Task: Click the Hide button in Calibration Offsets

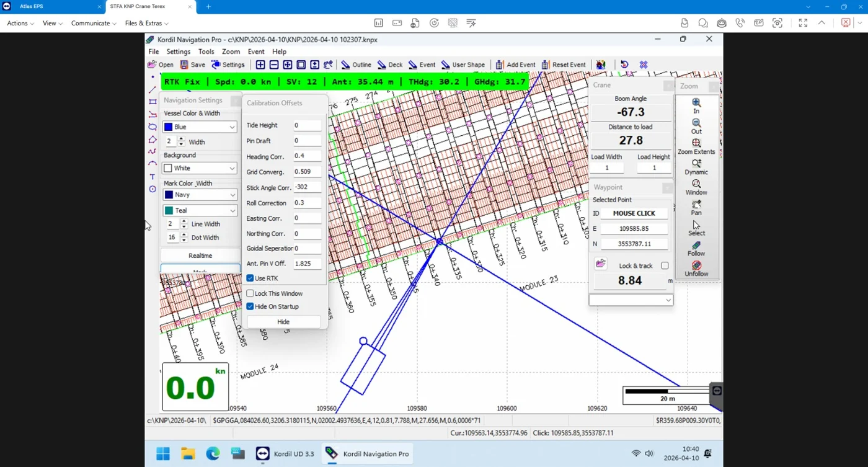Action: [x=283, y=322]
